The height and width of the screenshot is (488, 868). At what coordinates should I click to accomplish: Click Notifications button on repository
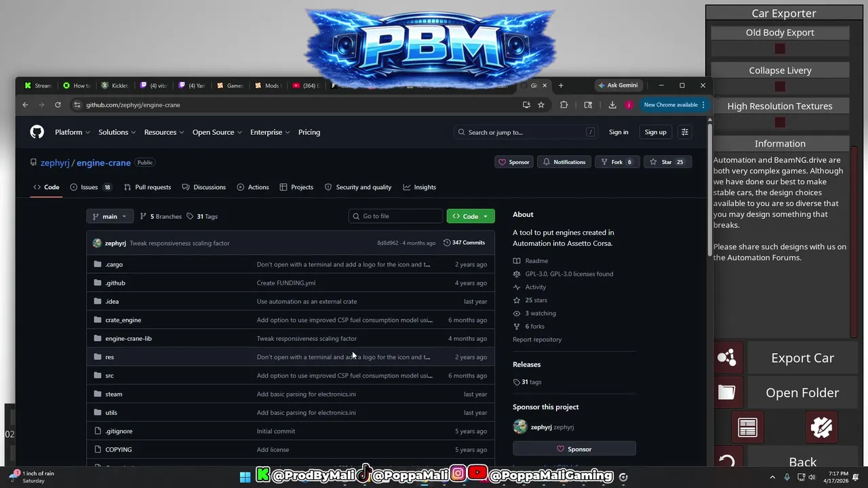click(x=564, y=162)
